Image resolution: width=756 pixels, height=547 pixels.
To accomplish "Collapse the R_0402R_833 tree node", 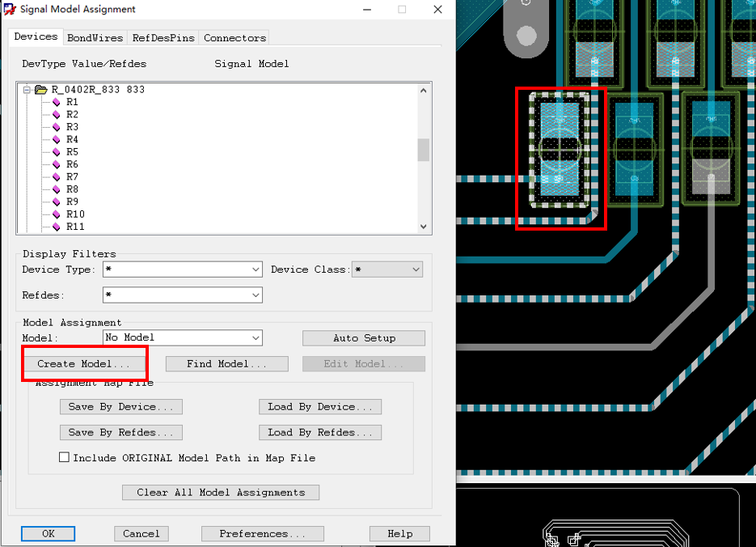I will point(27,90).
